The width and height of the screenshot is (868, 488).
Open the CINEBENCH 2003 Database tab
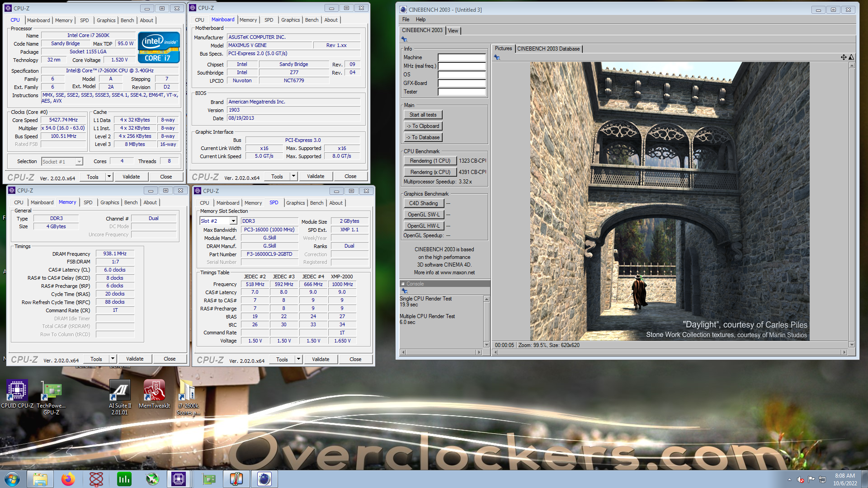coord(548,49)
